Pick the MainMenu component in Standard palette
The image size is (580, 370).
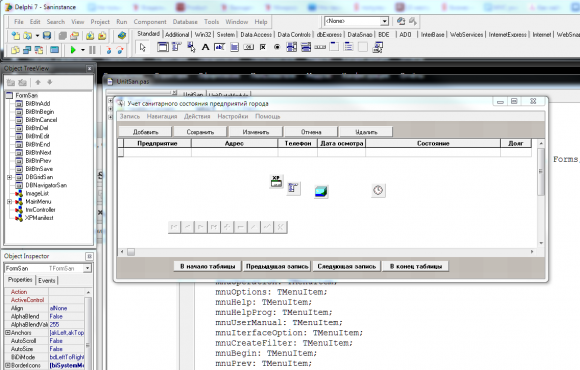point(176,47)
